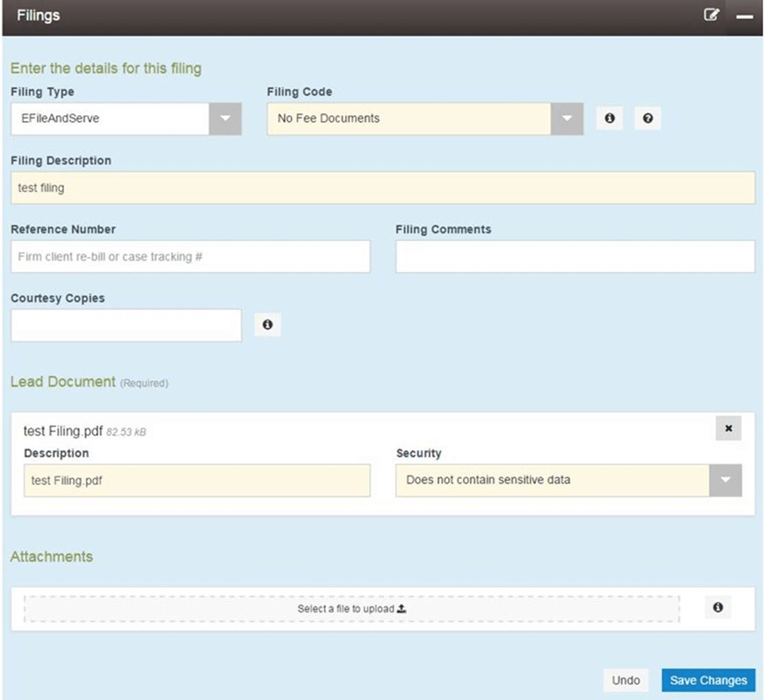Edit the lead document Description field

click(x=197, y=480)
